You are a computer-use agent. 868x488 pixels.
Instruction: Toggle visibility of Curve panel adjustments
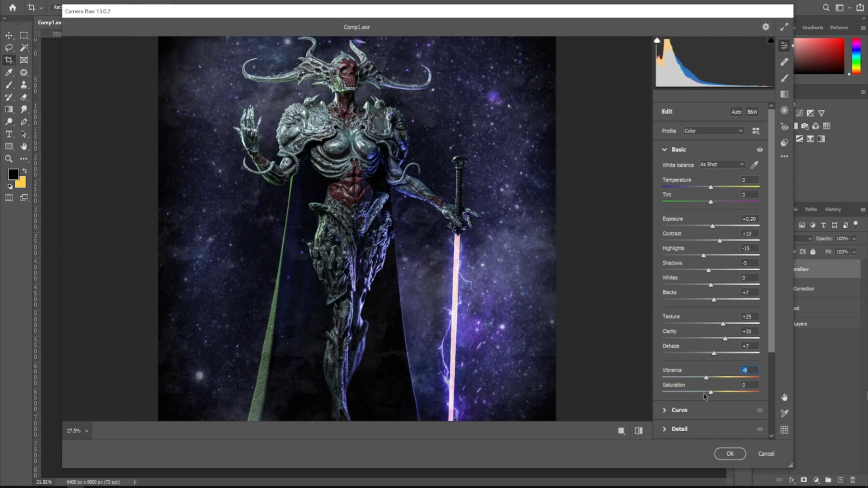759,410
